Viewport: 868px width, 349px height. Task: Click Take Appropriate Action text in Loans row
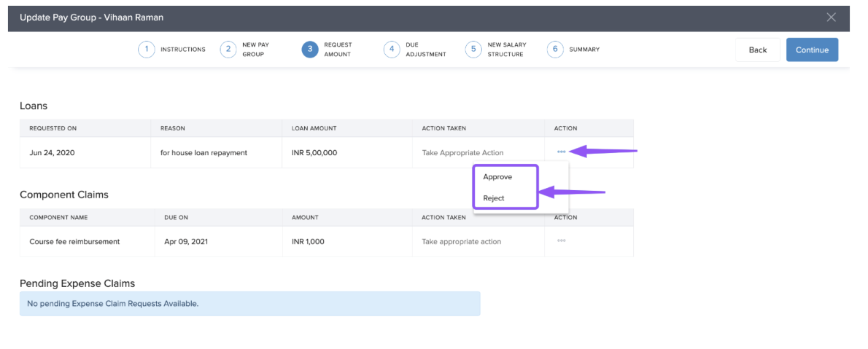(462, 153)
